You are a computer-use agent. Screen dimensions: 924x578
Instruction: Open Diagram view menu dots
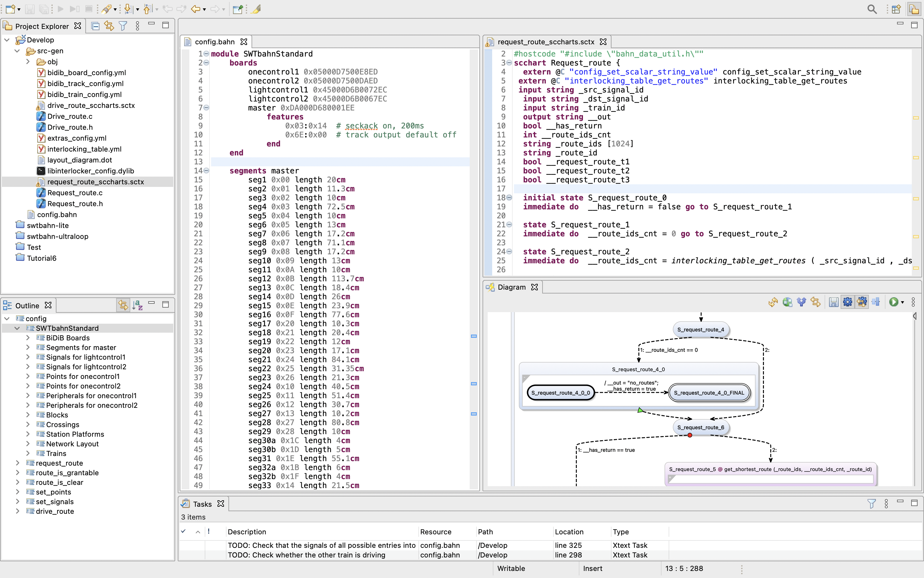tap(913, 302)
